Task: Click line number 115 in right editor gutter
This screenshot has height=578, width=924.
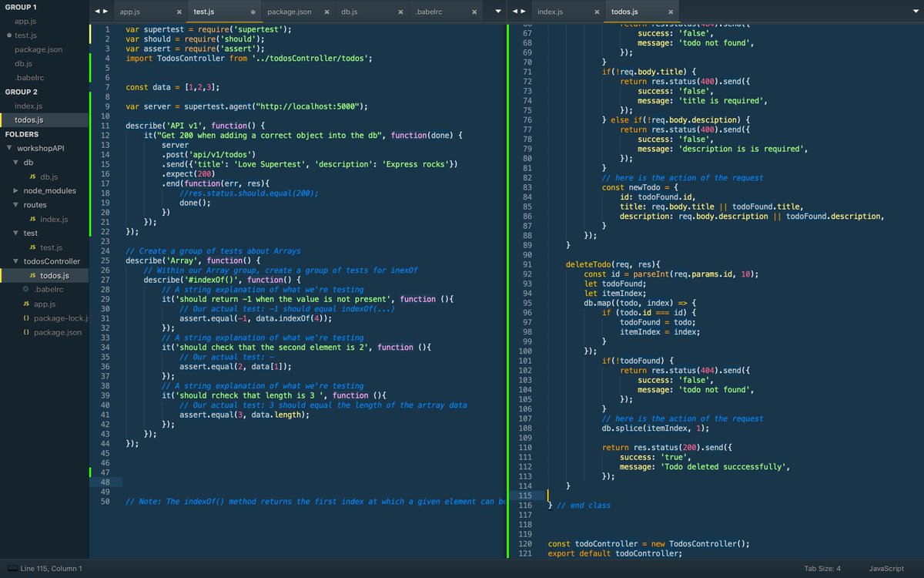Action: coord(527,496)
